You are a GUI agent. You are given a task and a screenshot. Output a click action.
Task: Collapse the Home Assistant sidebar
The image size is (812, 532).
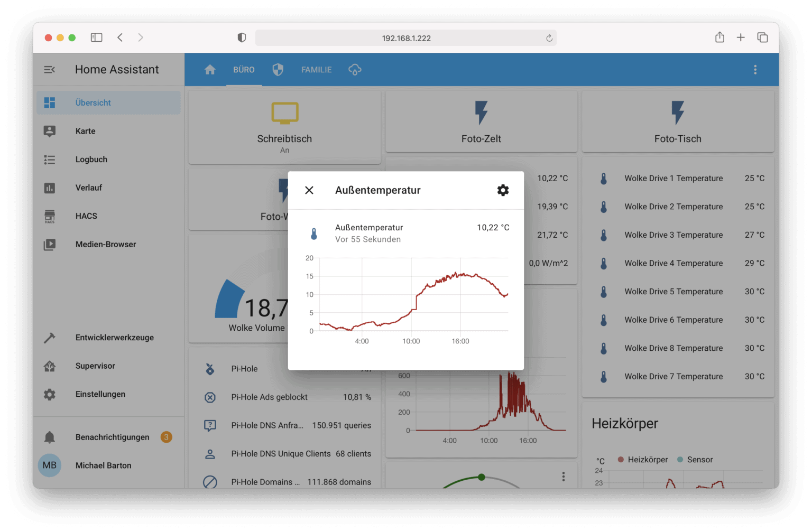[x=49, y=69]
